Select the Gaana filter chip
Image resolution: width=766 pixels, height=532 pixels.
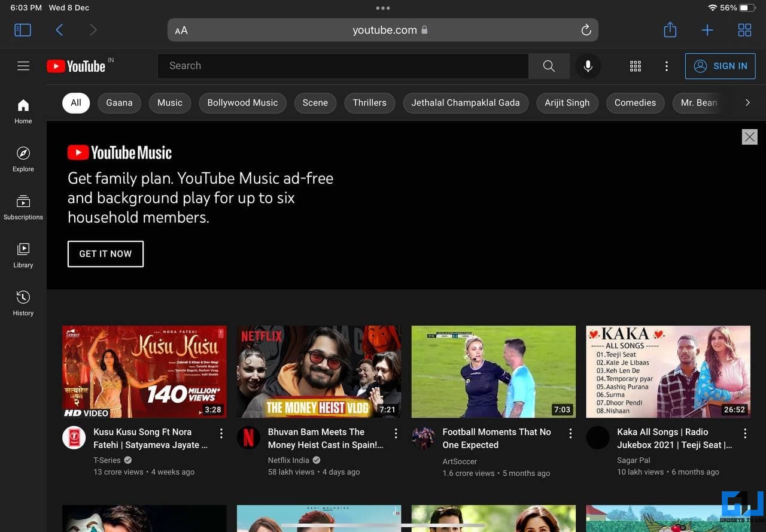tap(119, 103)
